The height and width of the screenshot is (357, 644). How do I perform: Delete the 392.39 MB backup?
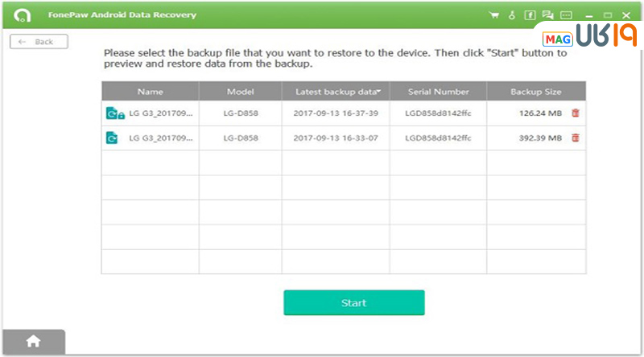pyautogui.click(x=575, y=138)
